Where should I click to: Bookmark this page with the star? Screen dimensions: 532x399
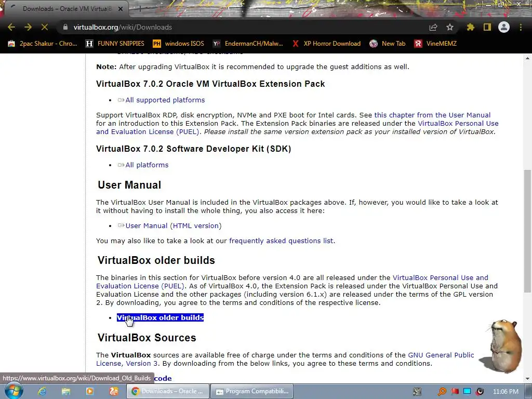[x=450, y=27]
